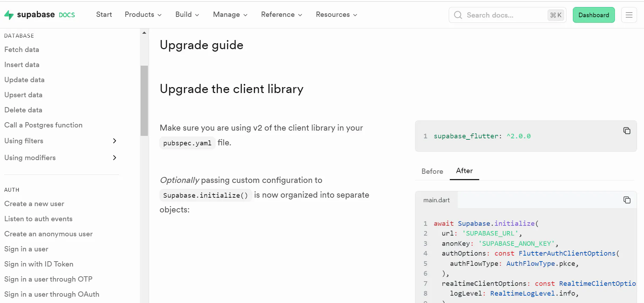The height and width of the screenshot is (303, 644).
Task: Open the Dashboard
Action: click(x=594, y=15)
